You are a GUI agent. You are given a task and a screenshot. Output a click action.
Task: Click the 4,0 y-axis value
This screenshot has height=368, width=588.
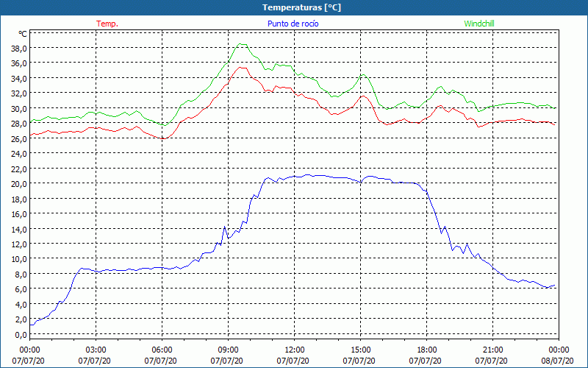click(x=21, y=304)
